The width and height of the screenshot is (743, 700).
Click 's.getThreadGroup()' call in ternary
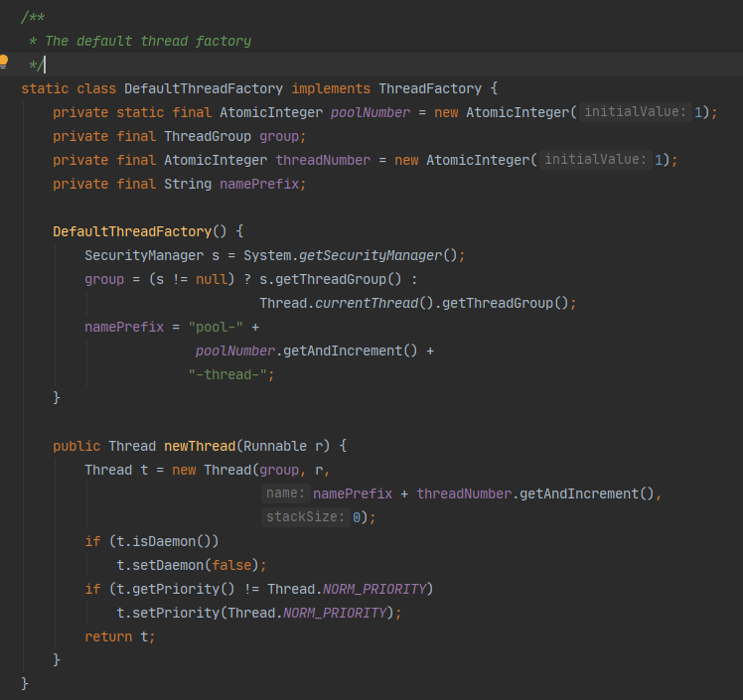(330, 279)
